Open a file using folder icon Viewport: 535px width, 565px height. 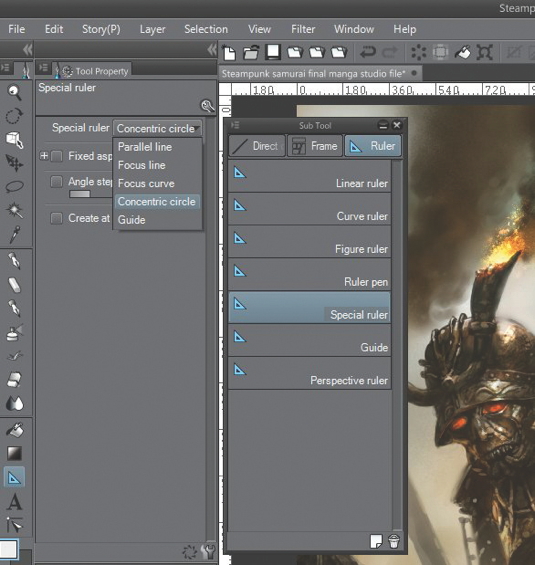251,53
